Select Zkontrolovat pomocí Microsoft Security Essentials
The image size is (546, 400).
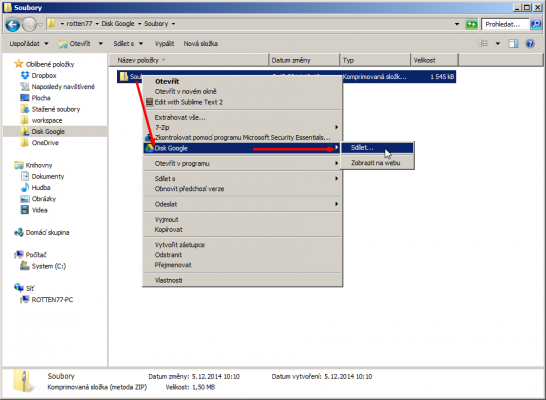point(242,138)
